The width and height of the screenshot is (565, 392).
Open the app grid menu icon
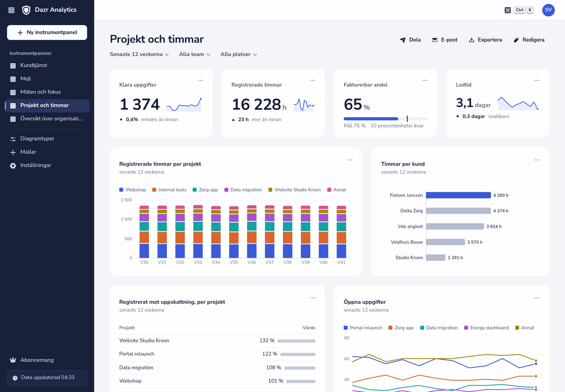click(x=12, y=10)
